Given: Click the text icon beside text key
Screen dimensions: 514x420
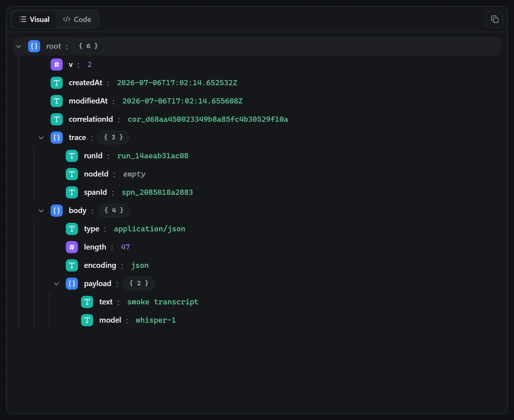Looking at the screenshot, I should click(x=87, y=302).
